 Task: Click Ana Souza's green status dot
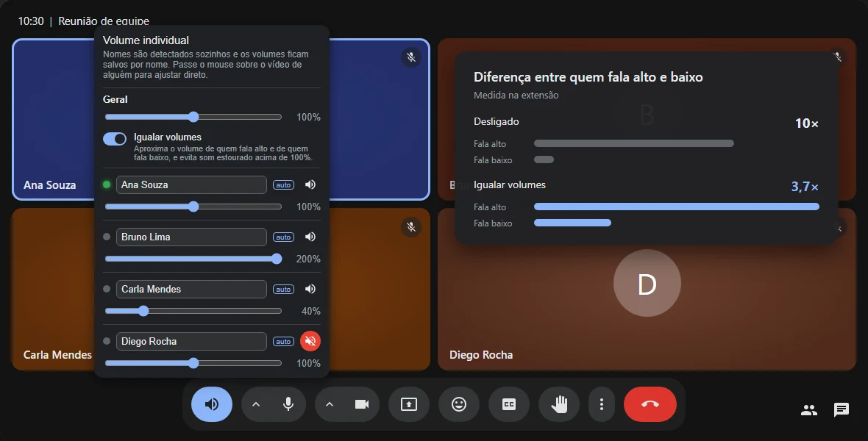107,184
